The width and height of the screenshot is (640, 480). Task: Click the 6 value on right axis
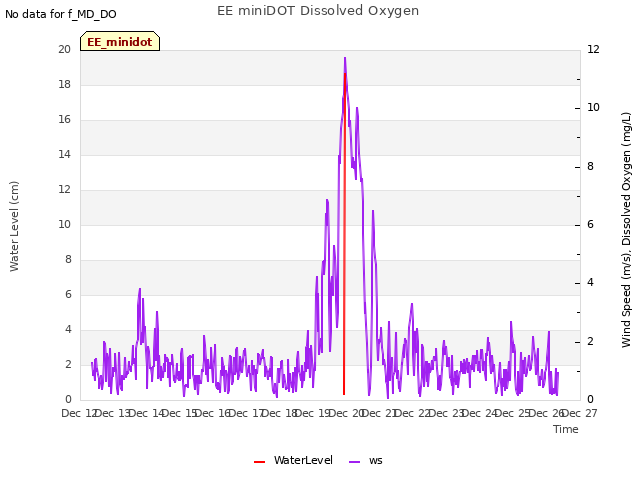click(590, 224)
